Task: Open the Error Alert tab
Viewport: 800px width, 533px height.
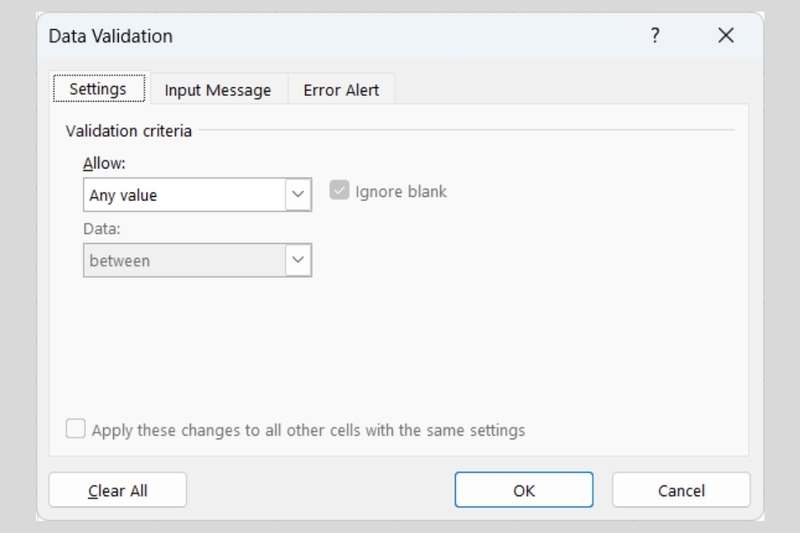Action: 341,90
